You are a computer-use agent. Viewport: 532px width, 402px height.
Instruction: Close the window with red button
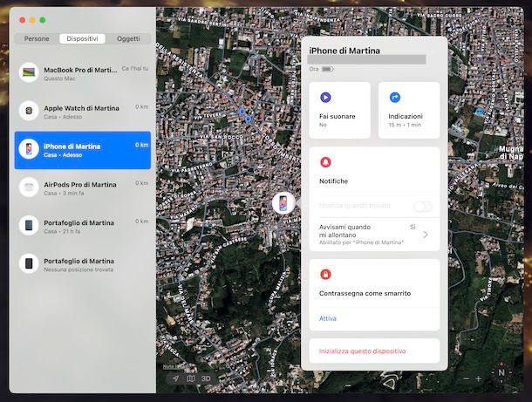23,20
